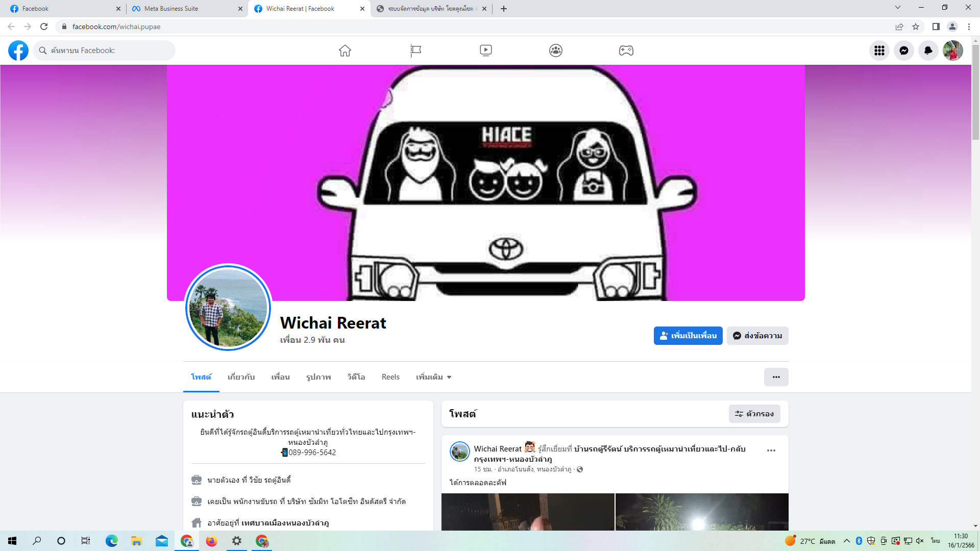Click ส่งข้อความ message button
This screenshot has width=980, height=551.
click(757, 336)
